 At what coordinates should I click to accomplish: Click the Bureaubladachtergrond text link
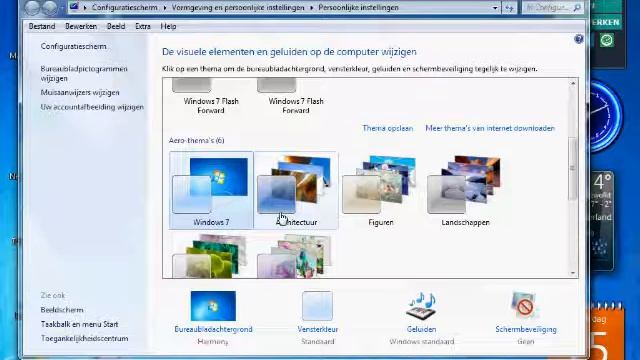[213, 329]
